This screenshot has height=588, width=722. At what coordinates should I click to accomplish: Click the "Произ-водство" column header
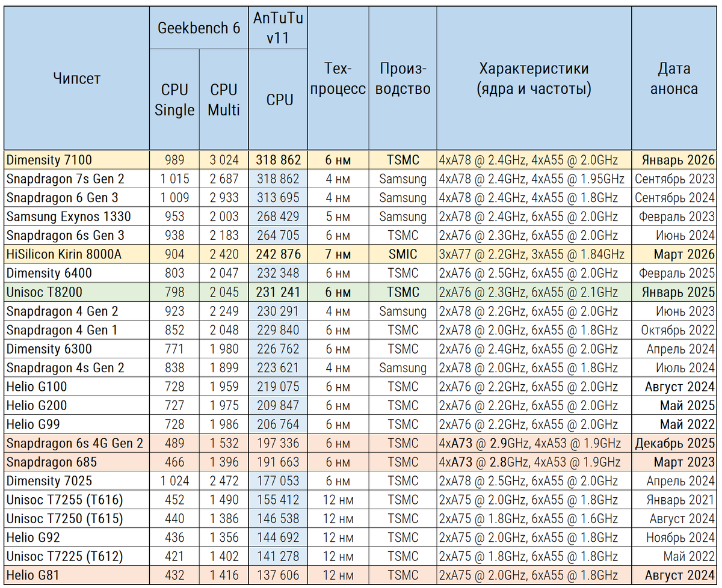coord(403,78)
